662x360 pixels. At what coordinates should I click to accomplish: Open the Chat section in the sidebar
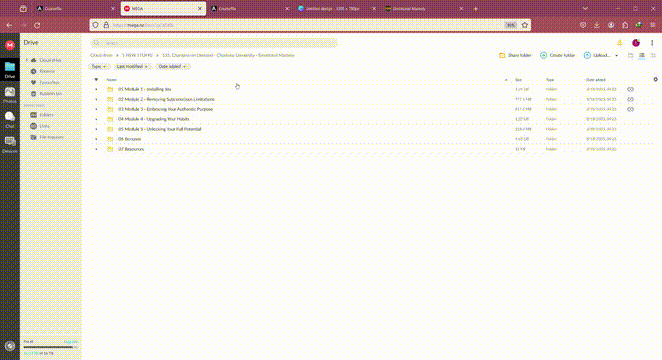(x=10, y=119)
